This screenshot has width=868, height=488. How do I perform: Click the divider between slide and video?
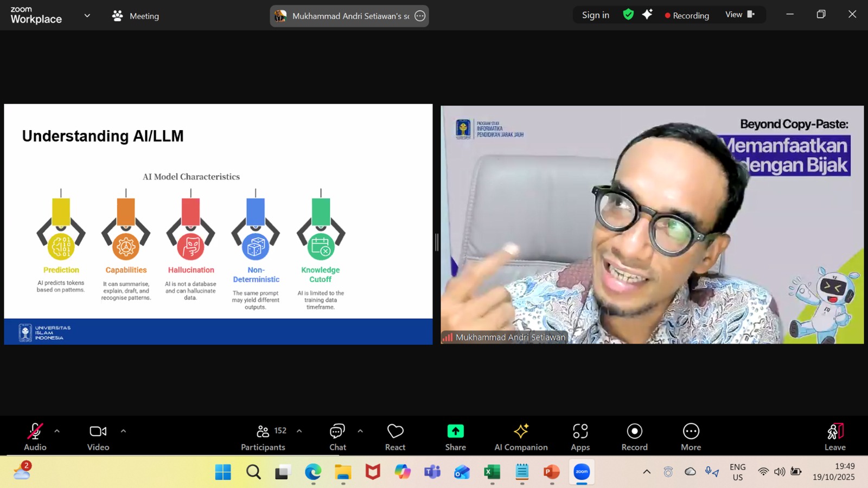437,242
